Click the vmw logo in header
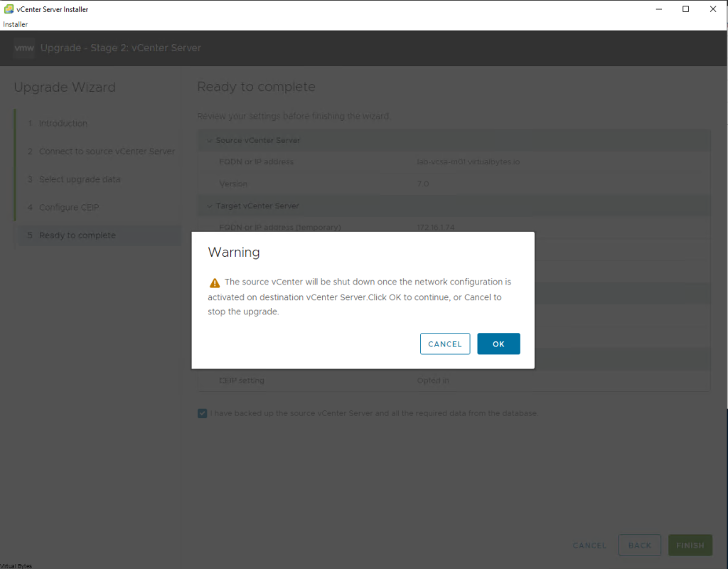This screenshot has width=728, height=569. 24,48
